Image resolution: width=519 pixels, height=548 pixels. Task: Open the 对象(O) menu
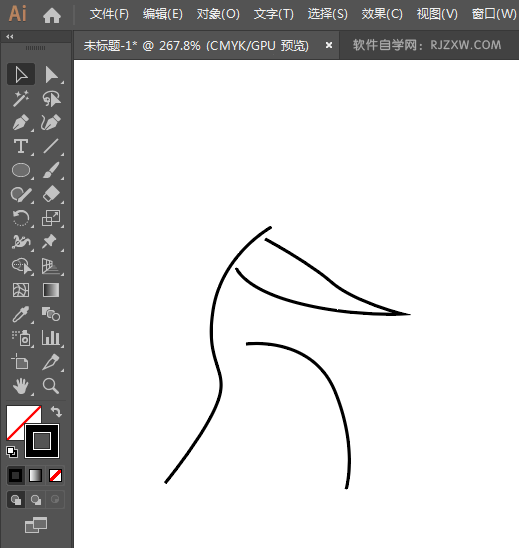[218, 14]
